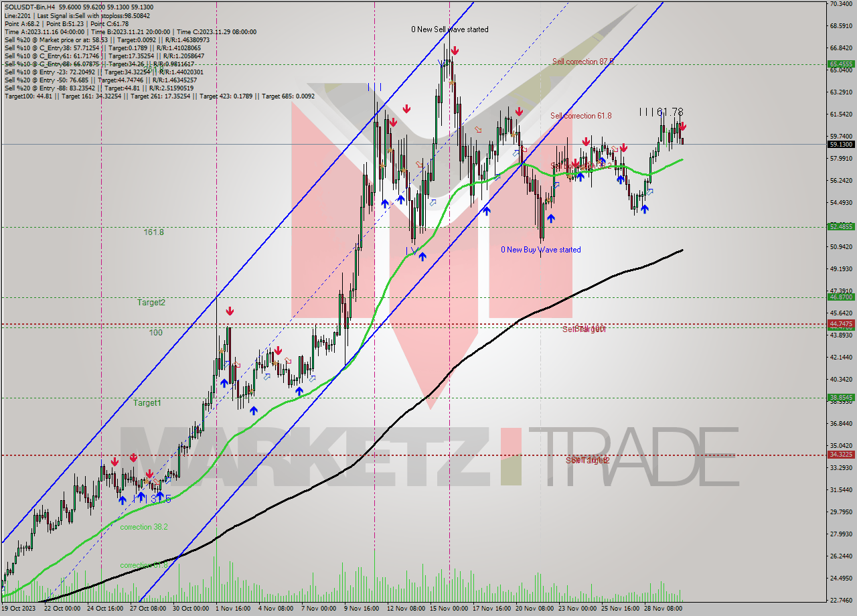Click the '12 Nov 08:00' time label
Image resolution: width=857 pixels, height=616 pixels.
pyautogui.click(x=406, y=609)
